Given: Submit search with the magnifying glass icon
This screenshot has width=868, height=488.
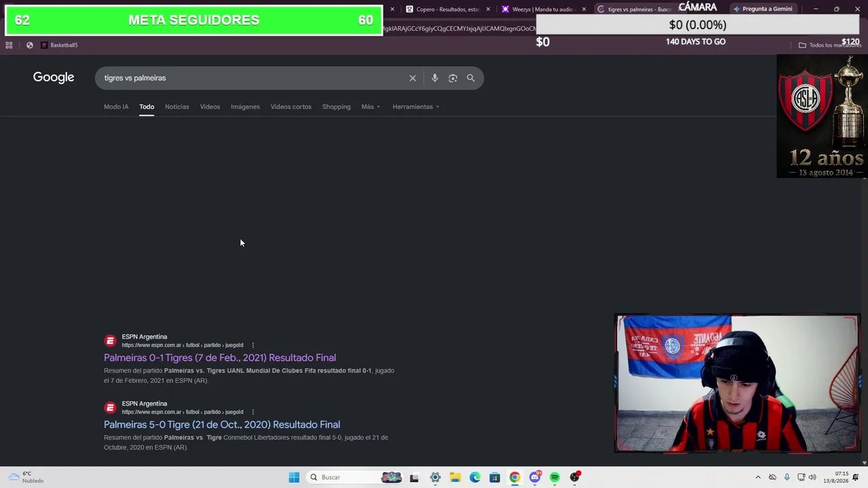Looking at the screenshot, I should tap(471, 78).
